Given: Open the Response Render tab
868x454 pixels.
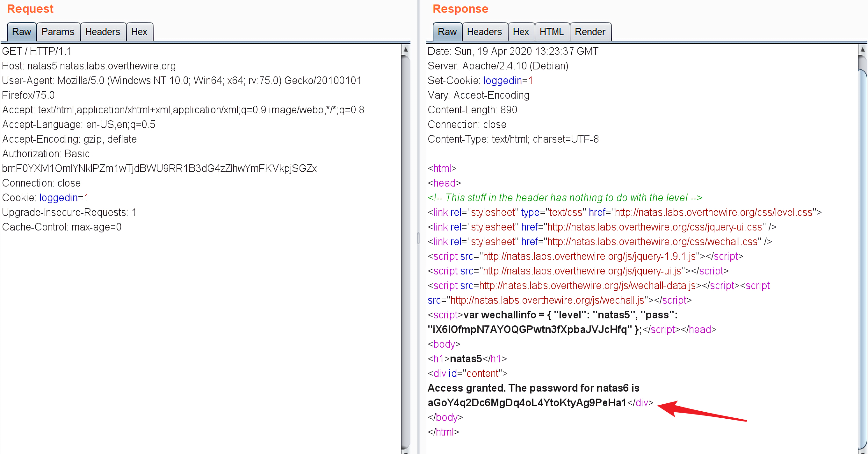Looking at the screenshot, I should pos(590,32).
